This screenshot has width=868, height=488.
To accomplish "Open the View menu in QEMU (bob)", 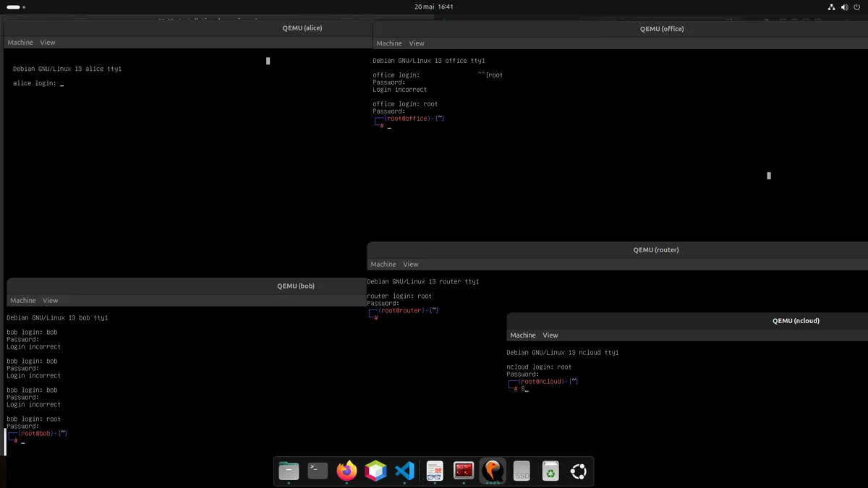I will click(x=51, y=301).
